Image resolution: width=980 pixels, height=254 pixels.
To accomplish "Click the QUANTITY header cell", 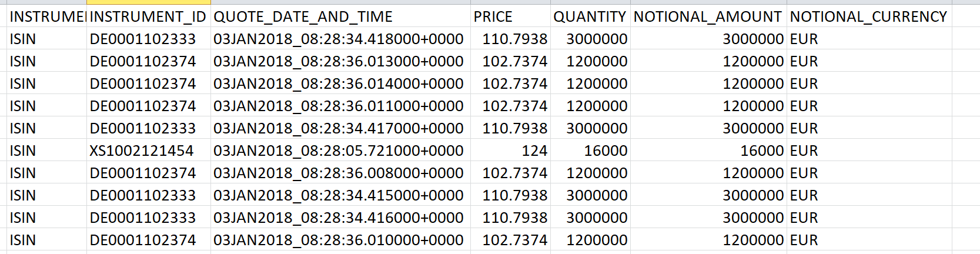I will tap(590, 16).
